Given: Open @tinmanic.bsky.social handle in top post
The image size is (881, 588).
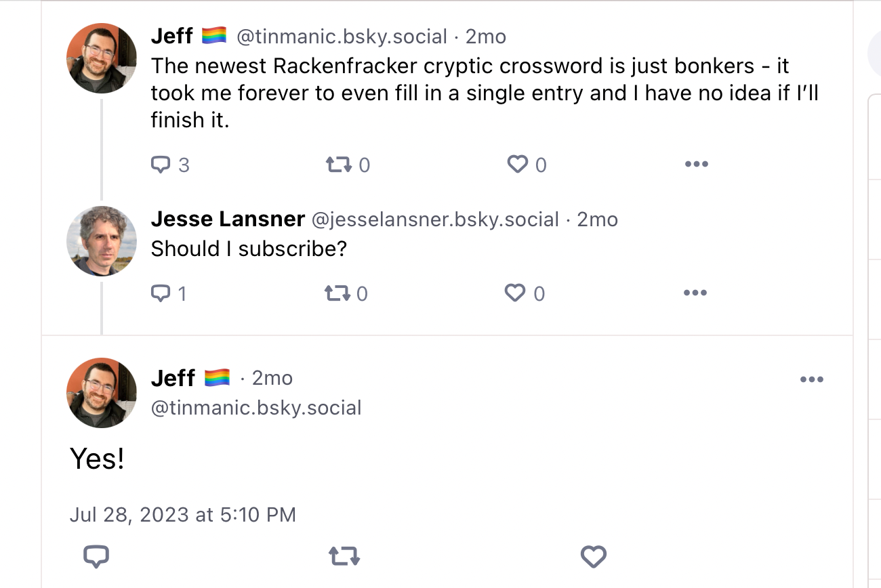Looking at the screenshot, I should point(342,37).
